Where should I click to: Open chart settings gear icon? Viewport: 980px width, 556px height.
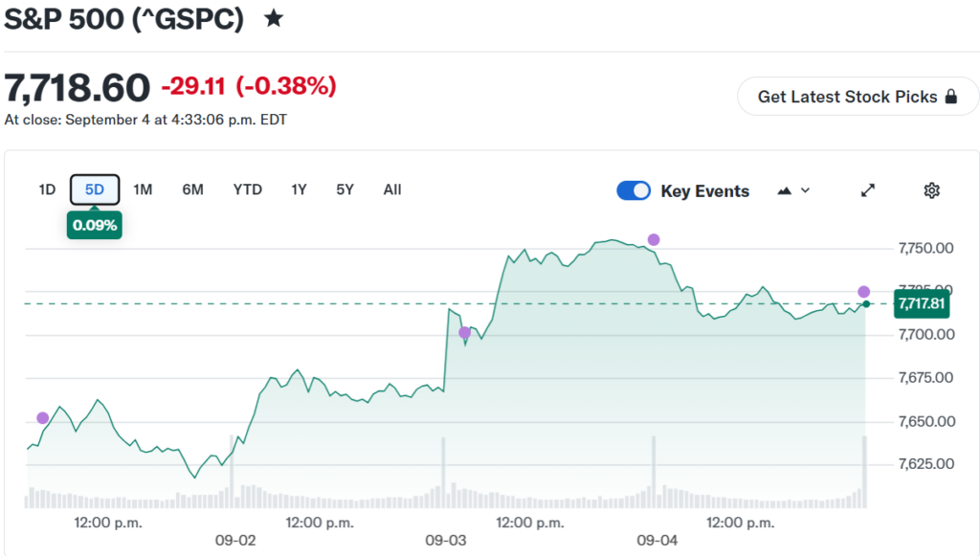pyautogui.click(x=932, y=190)
